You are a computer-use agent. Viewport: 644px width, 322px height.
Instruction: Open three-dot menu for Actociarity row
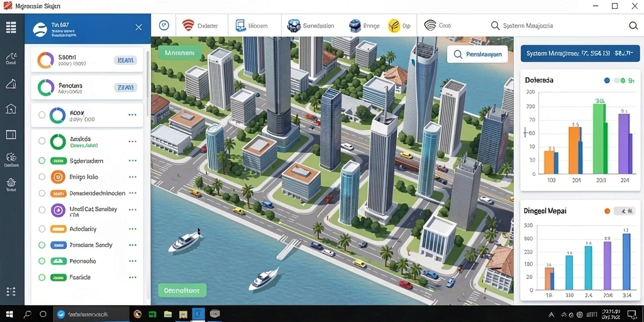coord(132,229)
